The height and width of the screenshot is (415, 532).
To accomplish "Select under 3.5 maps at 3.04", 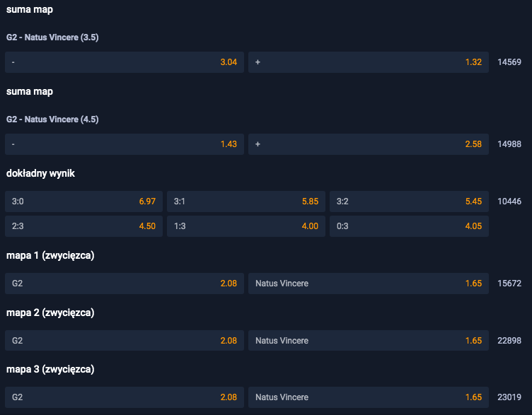I will pyautogui.click(x=124, y=62).
